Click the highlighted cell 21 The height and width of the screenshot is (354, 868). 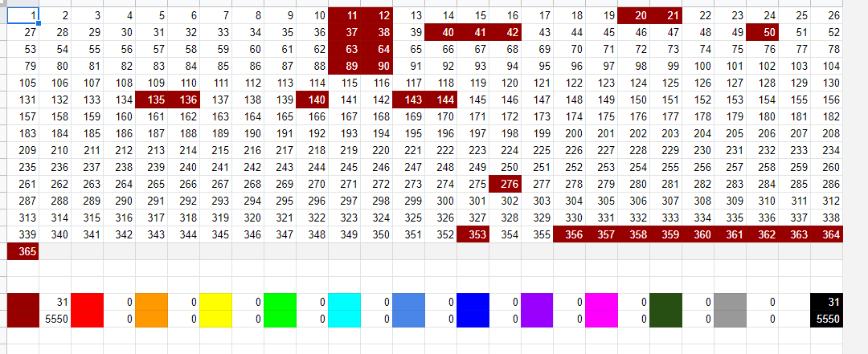(x=665, y=15)
